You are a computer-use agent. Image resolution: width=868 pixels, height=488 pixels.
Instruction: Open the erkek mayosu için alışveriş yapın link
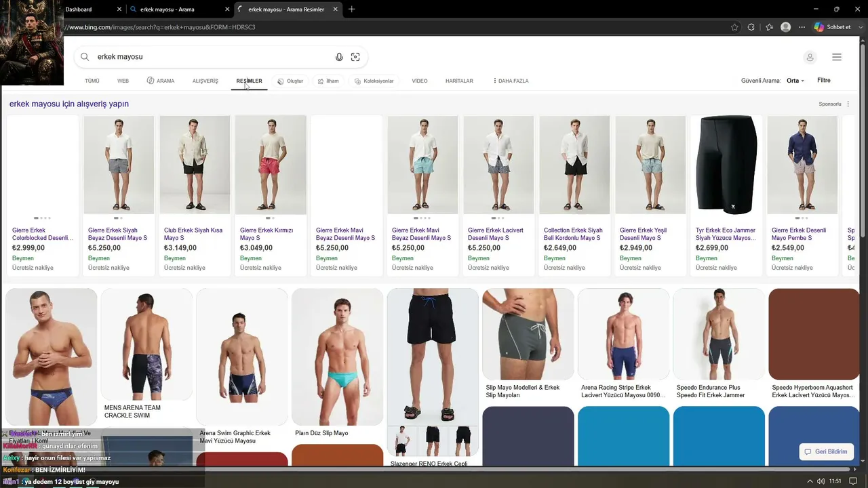(x=69, y=104)
